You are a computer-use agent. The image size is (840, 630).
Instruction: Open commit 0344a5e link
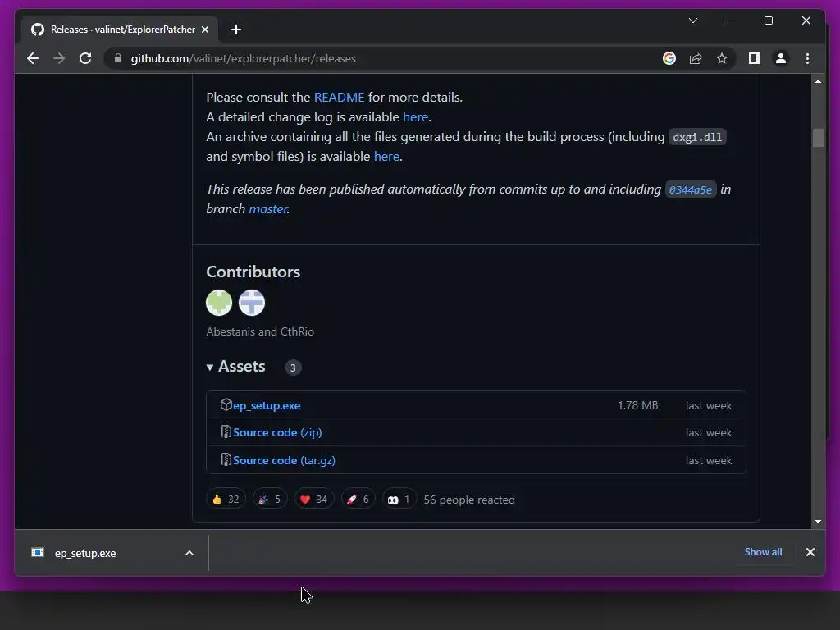point(691,189)
